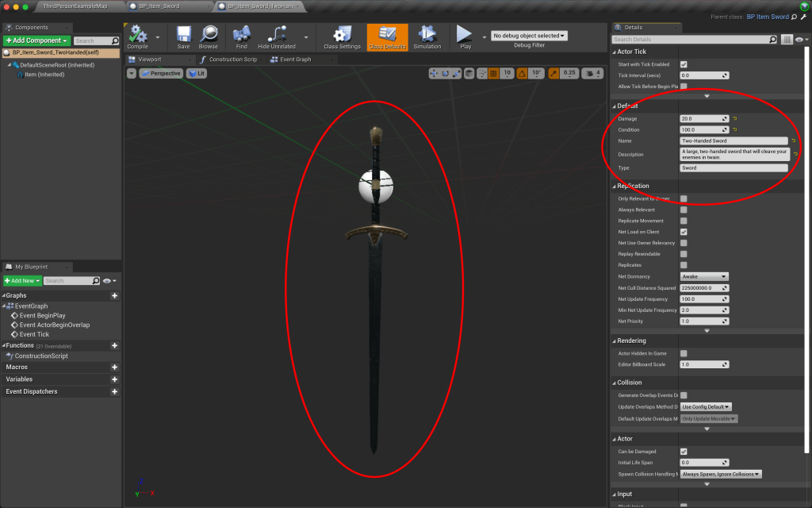
Task: Open the Net Dormancy dropdown
Action: click(704, 276)
